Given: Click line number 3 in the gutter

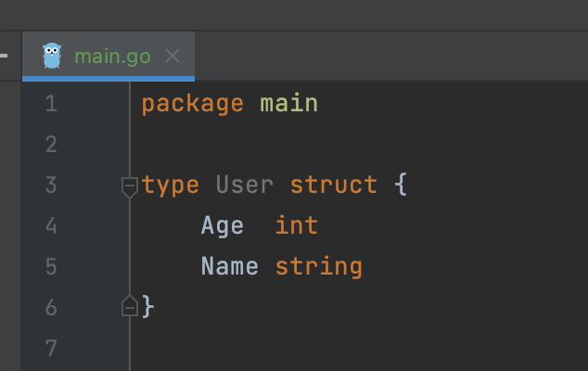Looking at the screenshot, I should click(x=50, y=185).
